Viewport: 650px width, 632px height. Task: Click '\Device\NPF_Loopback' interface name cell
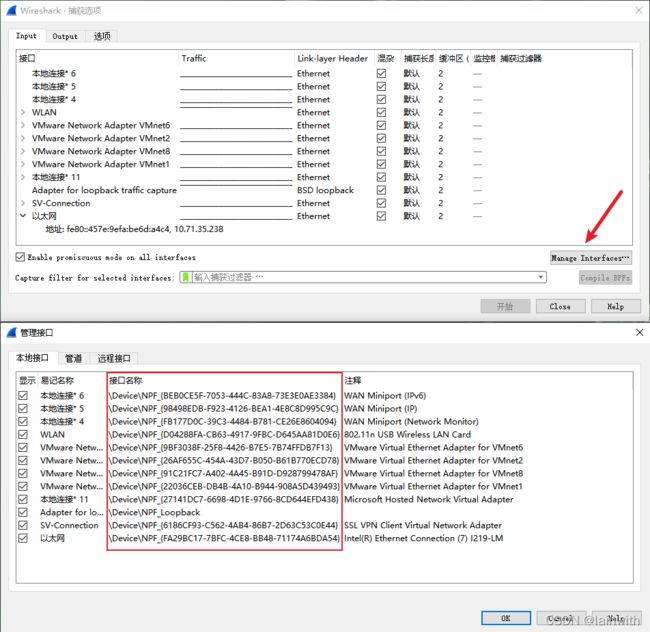tap(154, 512)
